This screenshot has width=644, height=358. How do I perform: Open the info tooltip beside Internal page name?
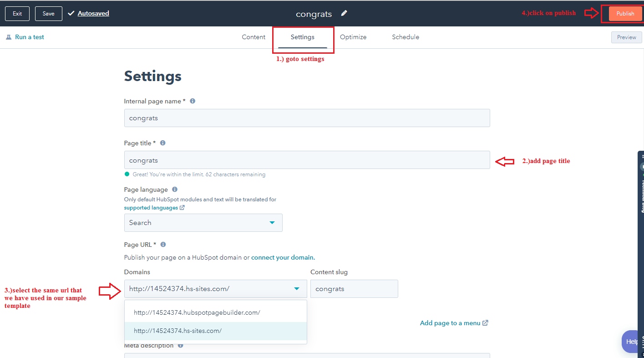coord(192,101)
